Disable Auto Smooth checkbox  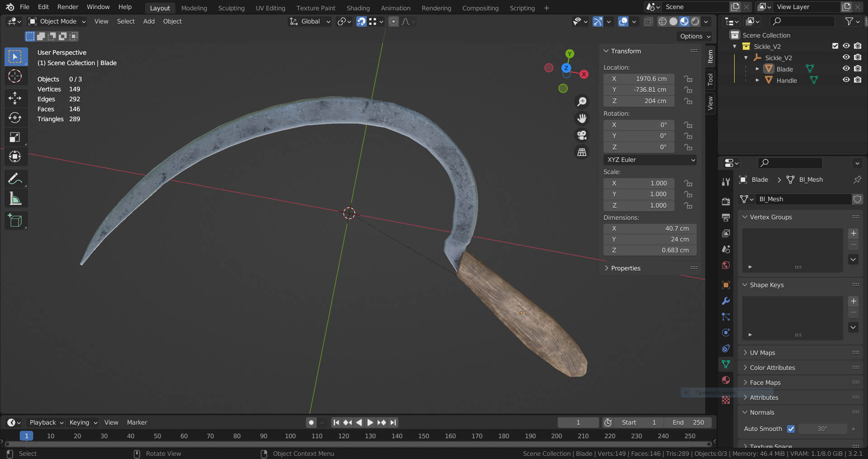pos(791,429)
